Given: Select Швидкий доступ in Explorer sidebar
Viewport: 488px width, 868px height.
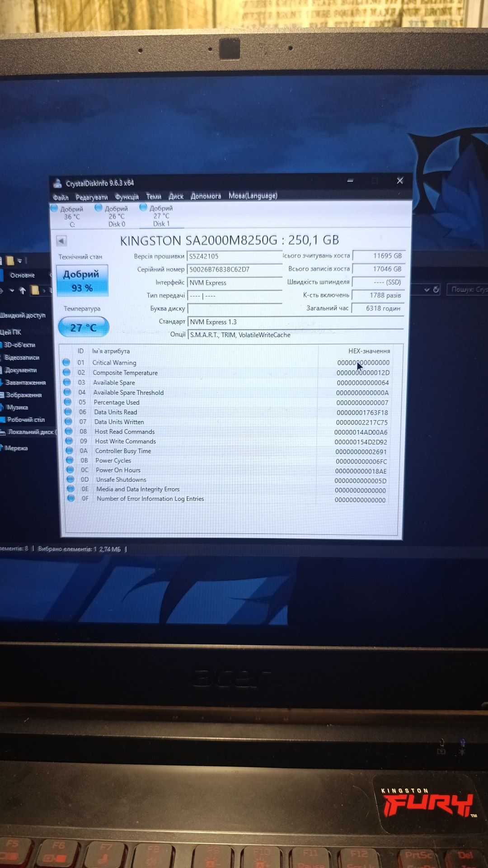Looking at the screenshot, I should (23, 316).
